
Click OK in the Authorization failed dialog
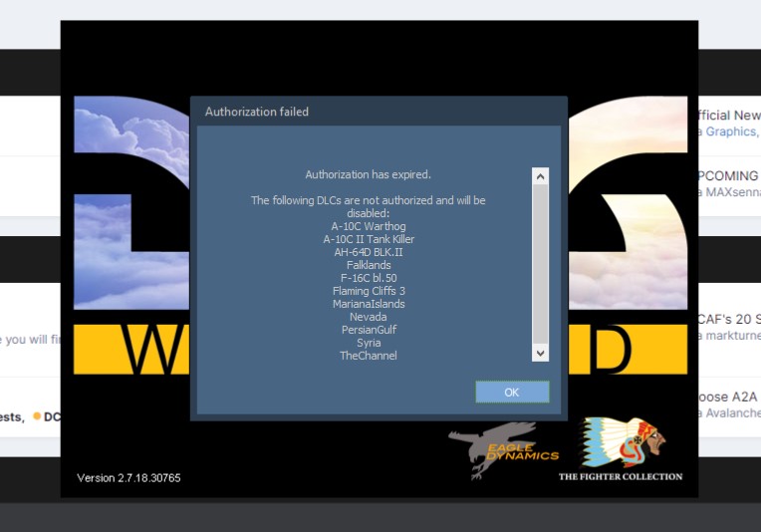coord(512,393)
